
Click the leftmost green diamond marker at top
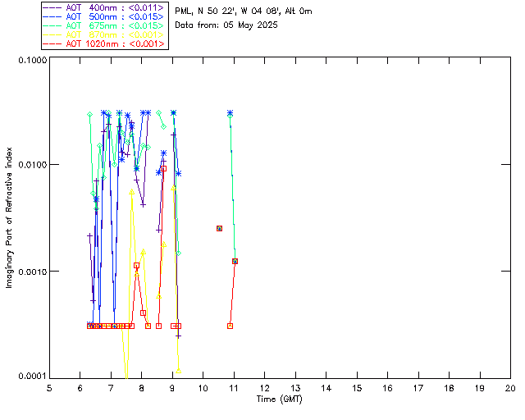pyautogui.click(x=89, y=114)
